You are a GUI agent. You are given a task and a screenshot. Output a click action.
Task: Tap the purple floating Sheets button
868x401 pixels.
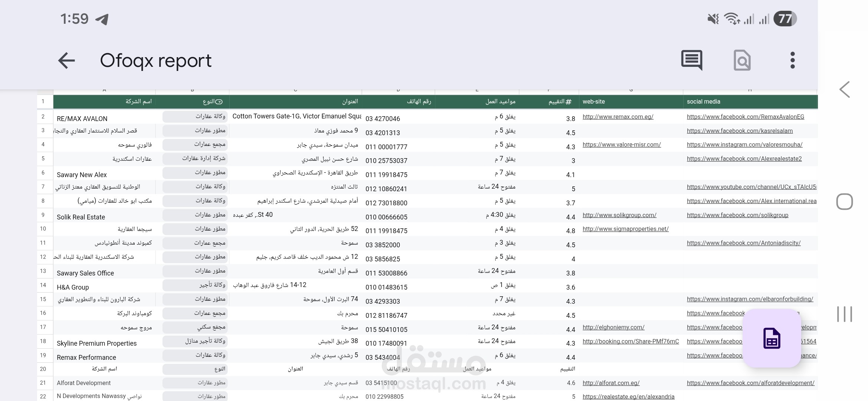772,338
